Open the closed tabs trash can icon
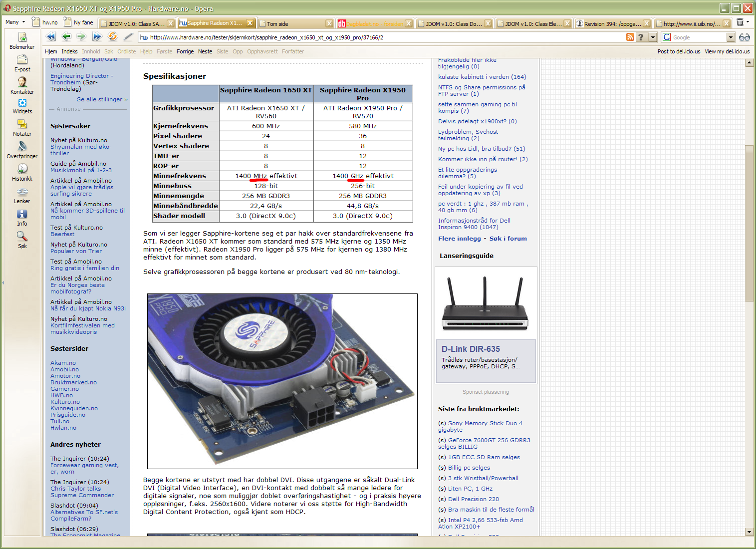The width and height of the screenshot is (756, 549). click(740, 22)
